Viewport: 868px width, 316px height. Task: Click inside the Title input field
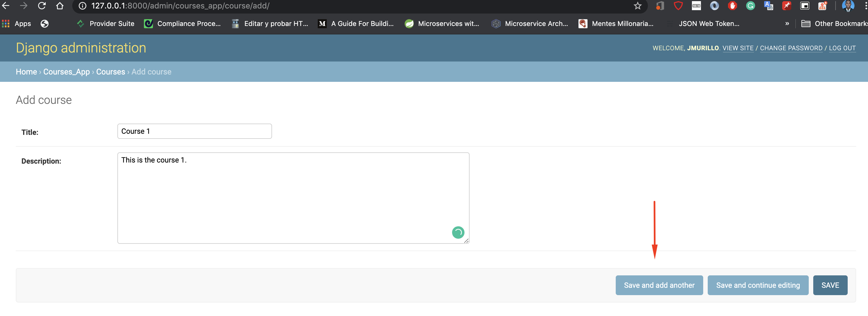194,131
